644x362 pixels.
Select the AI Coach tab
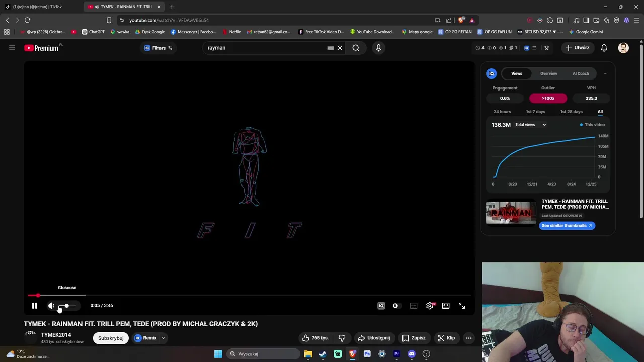coord(581,73)
